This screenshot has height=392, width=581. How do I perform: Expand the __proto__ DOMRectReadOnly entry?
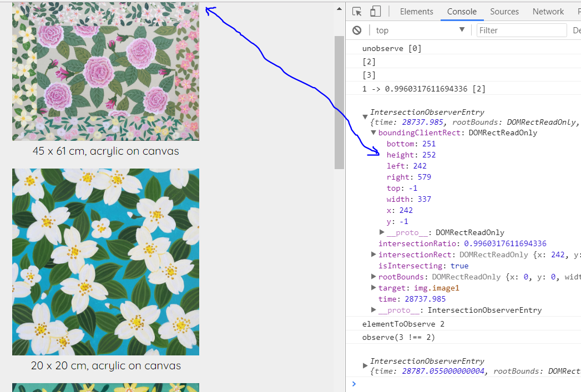pos(382,232)
